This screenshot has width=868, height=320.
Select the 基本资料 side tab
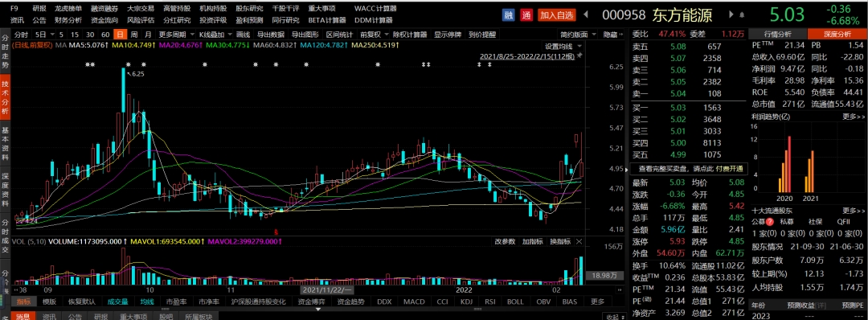[5, 143]
